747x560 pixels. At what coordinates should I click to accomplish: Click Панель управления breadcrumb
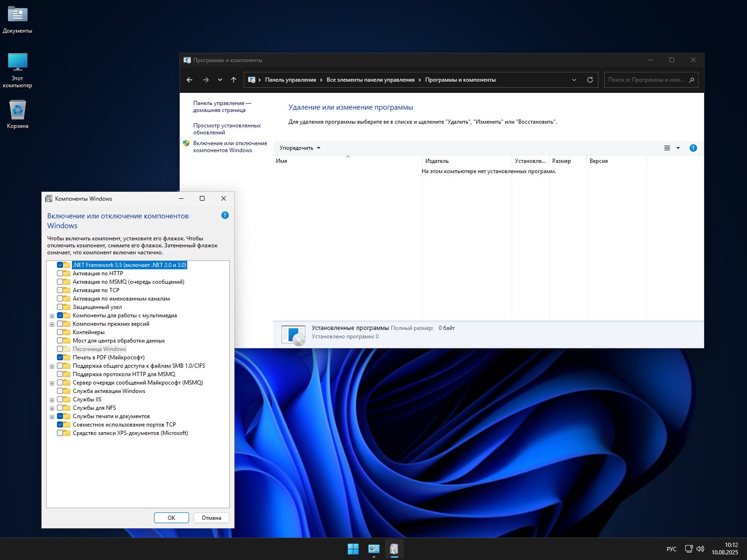point(290,80)
